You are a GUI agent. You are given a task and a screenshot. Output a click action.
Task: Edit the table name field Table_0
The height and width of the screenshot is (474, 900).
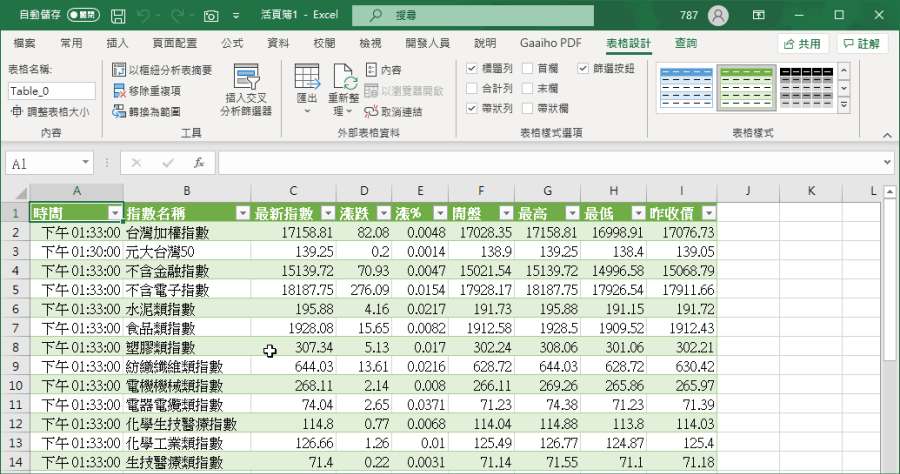51,91
